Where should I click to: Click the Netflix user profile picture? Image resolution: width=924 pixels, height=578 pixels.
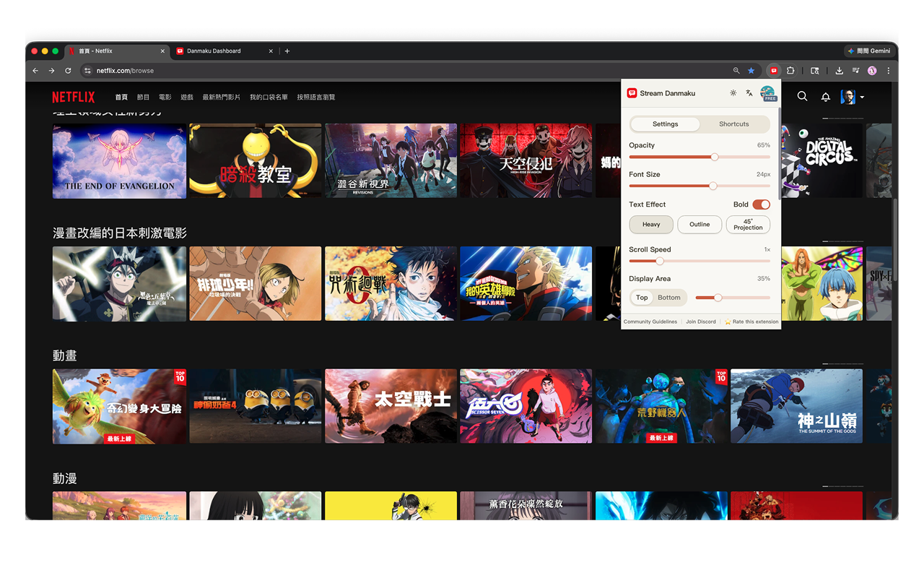[x=848, y=97]
